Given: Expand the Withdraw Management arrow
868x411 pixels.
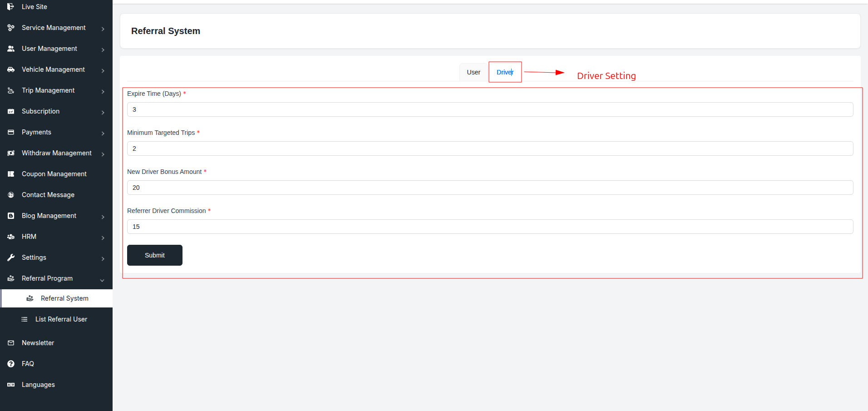Looking at the screenshot, I should pos(103,154).
